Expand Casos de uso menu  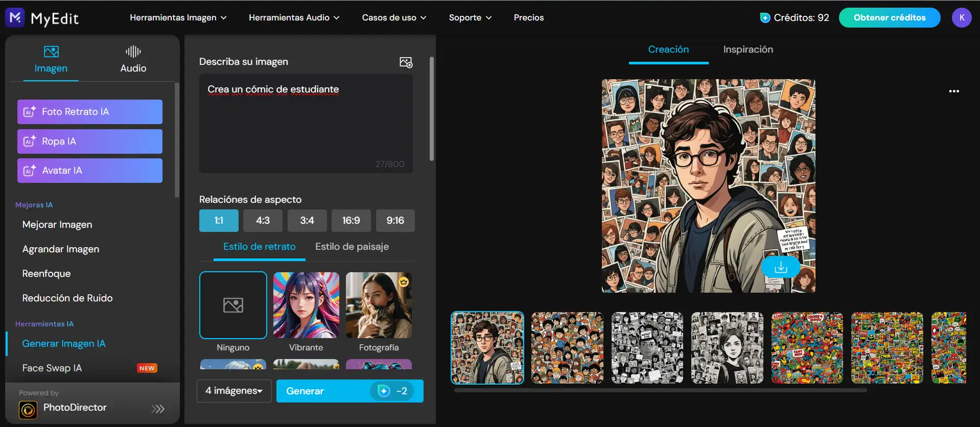[394, 17]
